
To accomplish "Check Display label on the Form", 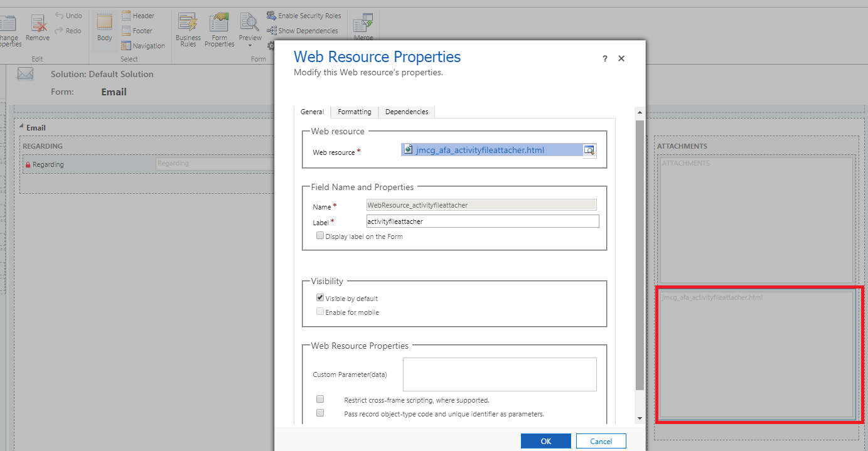I will tap(320, 235).
